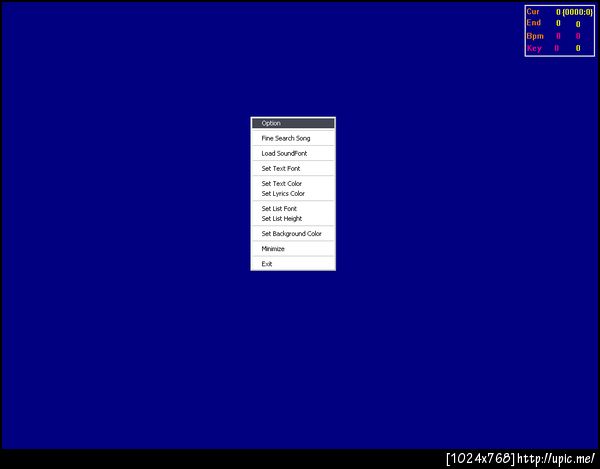600x469 pixels.
Task: Select Minimize from the context menu
Action: tap(293, 249)
